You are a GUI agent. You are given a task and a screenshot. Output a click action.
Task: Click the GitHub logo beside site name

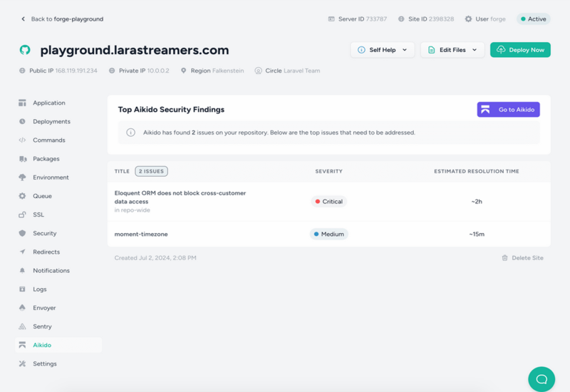[x=25, y=50]
